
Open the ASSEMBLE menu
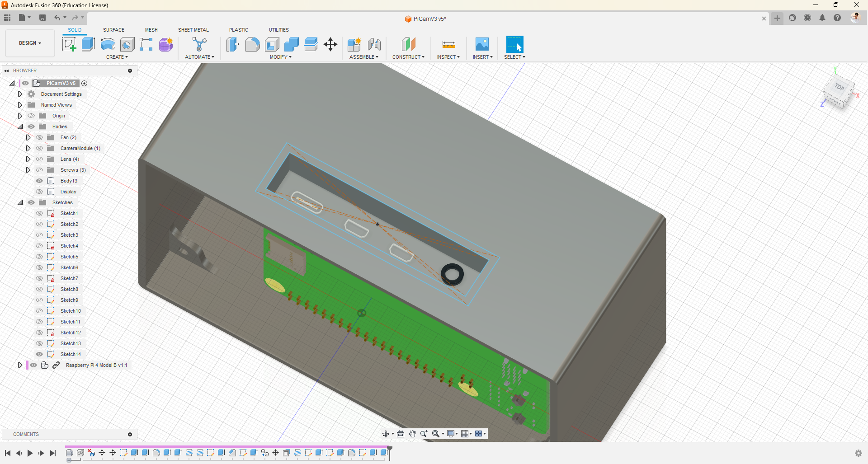(x=363, y=57)
